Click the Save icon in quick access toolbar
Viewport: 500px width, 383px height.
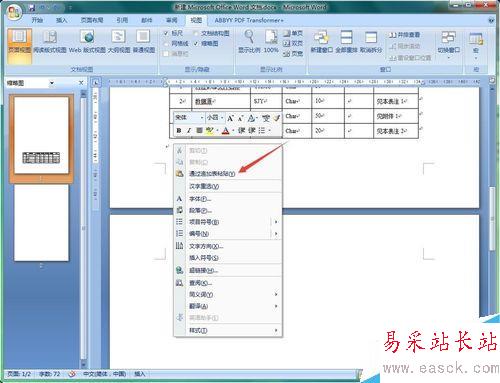pos(32,7)
